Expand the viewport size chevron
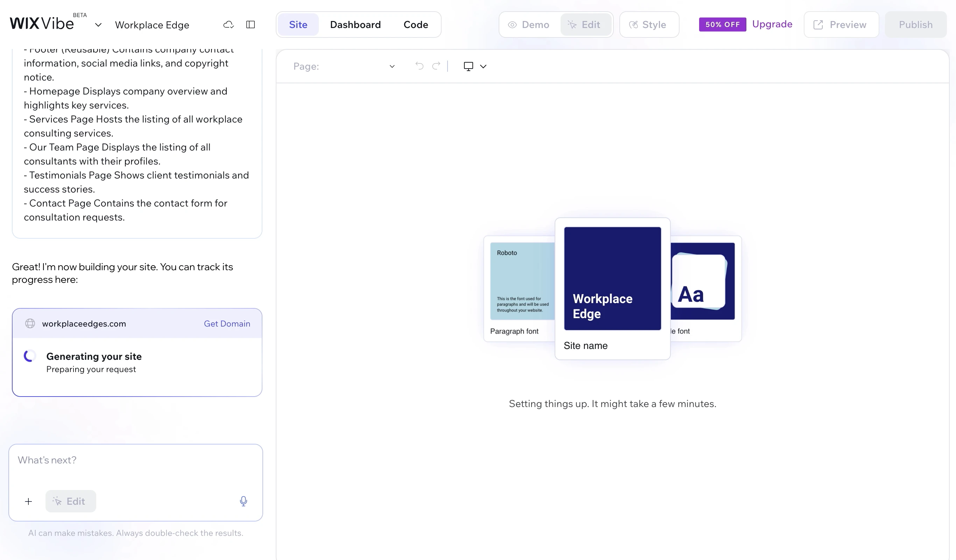 point(483,66)
